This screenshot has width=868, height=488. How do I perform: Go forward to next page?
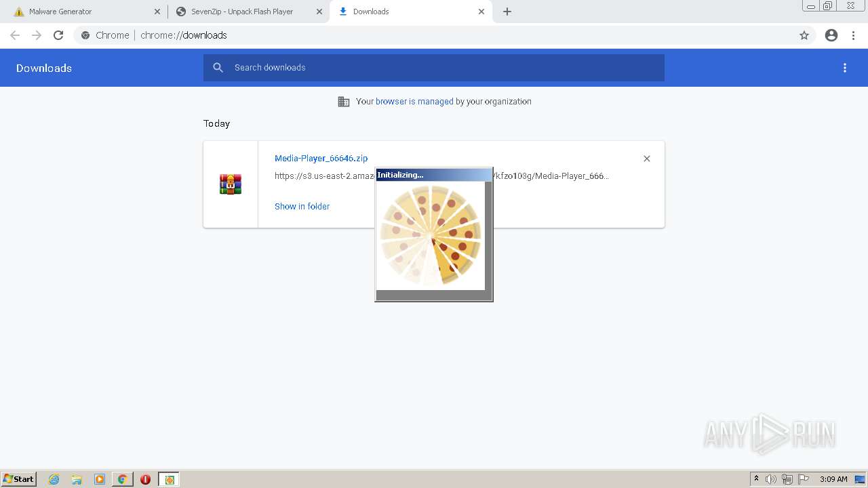point(37,35)
